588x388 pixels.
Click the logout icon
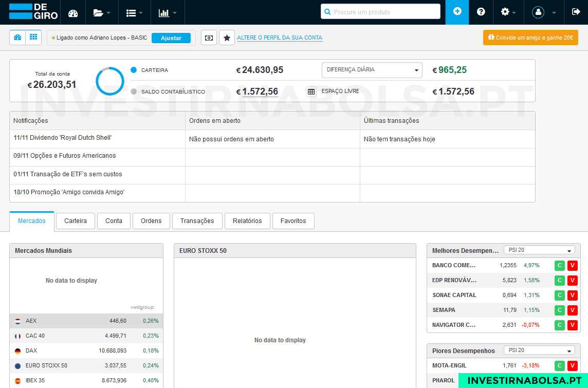576,12
